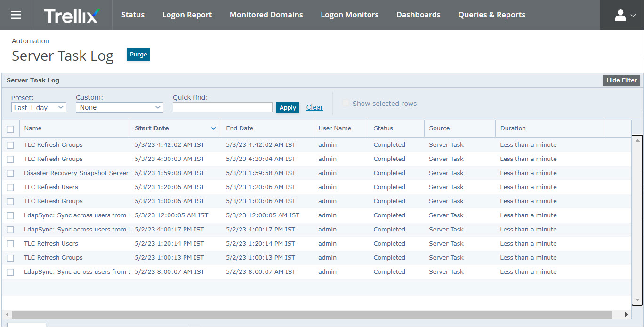Click end date 5/3/23 1:59:58 AM IST
This screenshot has width=644, height=327.
click(261, 173)
